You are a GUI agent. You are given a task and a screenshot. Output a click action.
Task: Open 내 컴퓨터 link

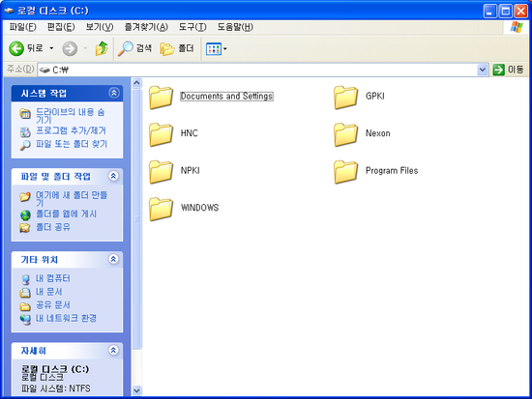pyautogui.click(x=53, y=278)
